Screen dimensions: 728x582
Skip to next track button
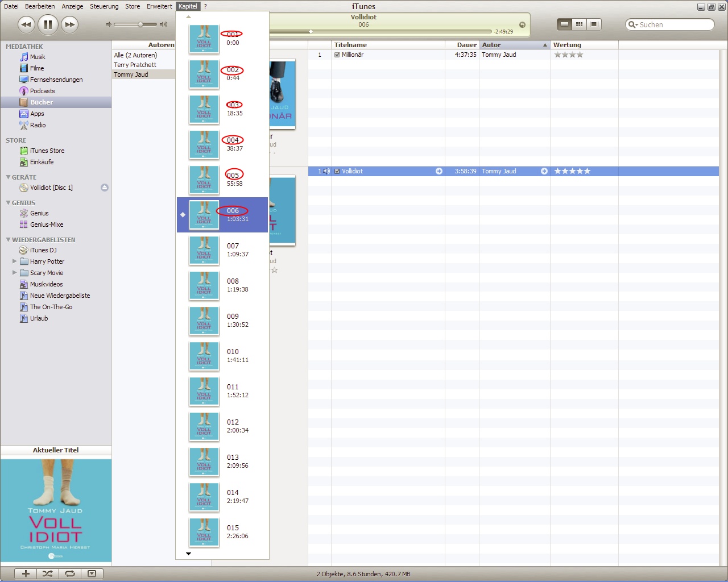[69, 24]
